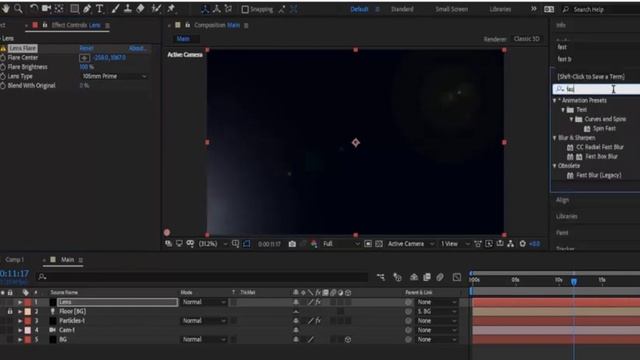The height and width of the screenshot is (360, 640).
Task: Open the Effect Controls Lens tab
Action: click(x=76, y=25)
